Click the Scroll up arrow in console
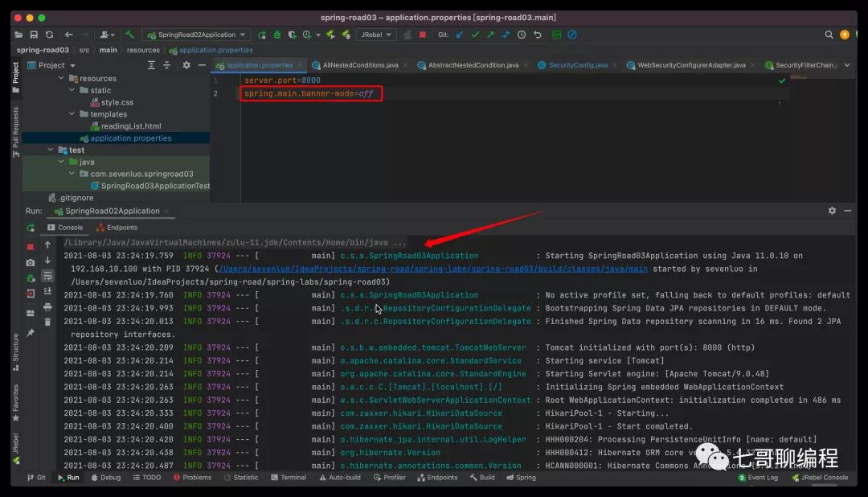Viewport: 868px width, 497px height. coord(47,245)
